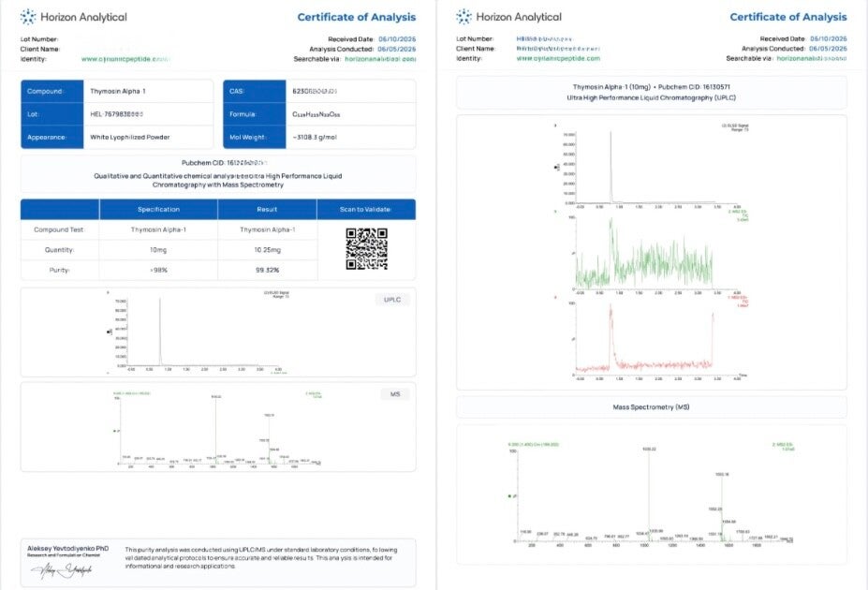Click the red chromatogram trace
This screenshot has height=590, width=868.
pos(645,339)
